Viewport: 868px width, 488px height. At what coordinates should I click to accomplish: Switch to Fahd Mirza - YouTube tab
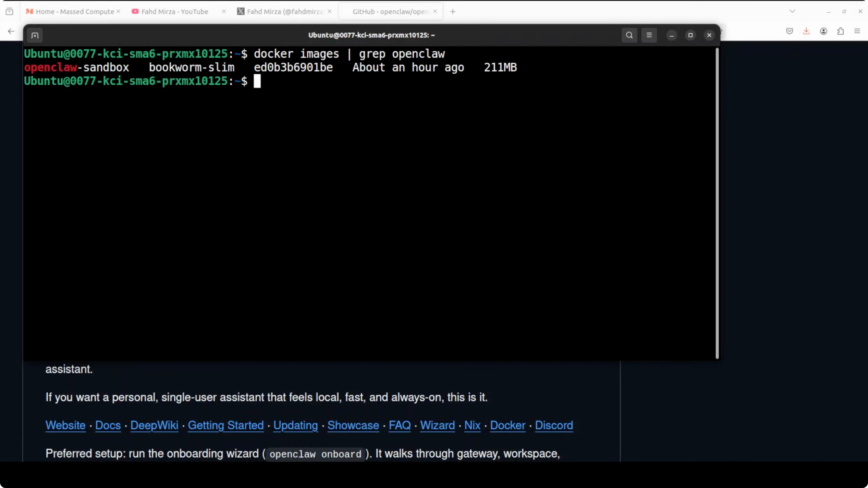(x=175, y=12)
